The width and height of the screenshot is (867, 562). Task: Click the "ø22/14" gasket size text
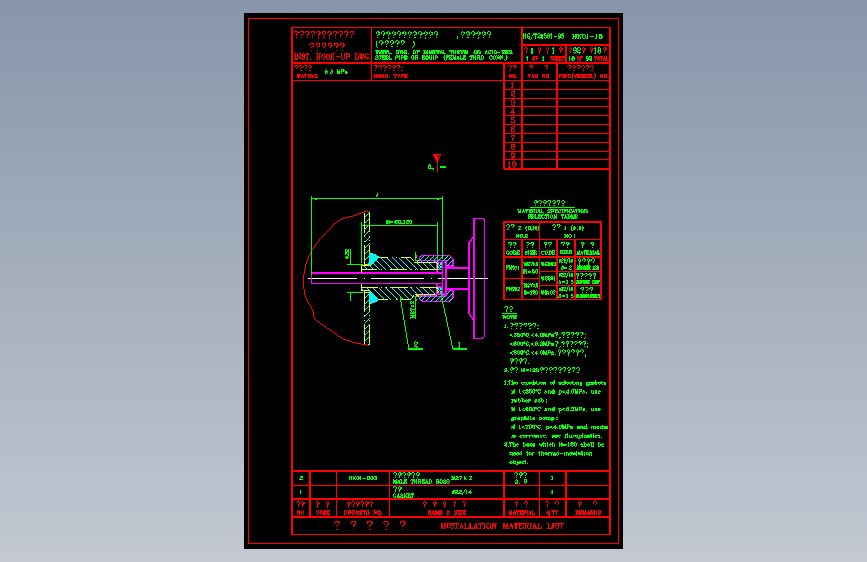tap(462, 492)
